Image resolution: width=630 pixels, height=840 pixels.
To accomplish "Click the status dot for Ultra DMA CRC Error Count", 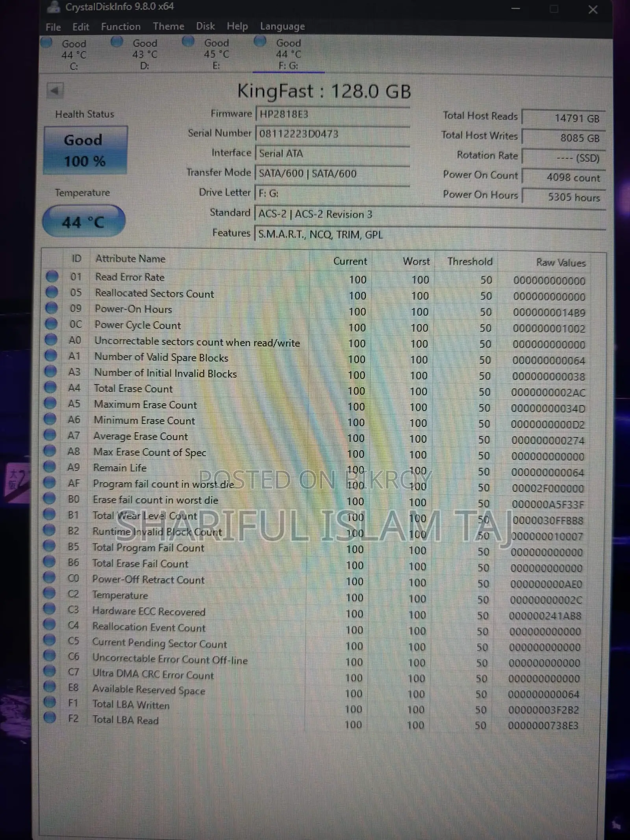I will click(x=49, y=671).
